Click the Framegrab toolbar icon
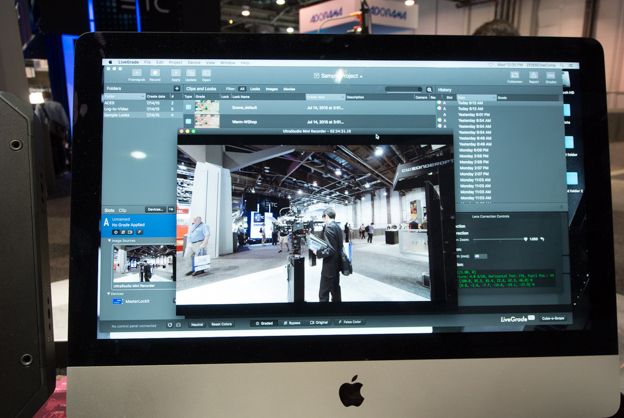The height and width of the screenshot is (418, 624). pyautogui.click(x=135, y=75)
